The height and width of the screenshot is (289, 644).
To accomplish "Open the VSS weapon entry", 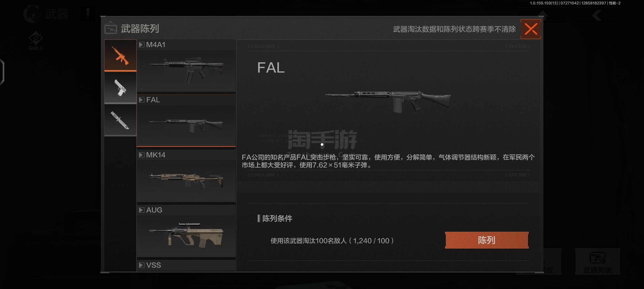I will (x=186, y=265).
